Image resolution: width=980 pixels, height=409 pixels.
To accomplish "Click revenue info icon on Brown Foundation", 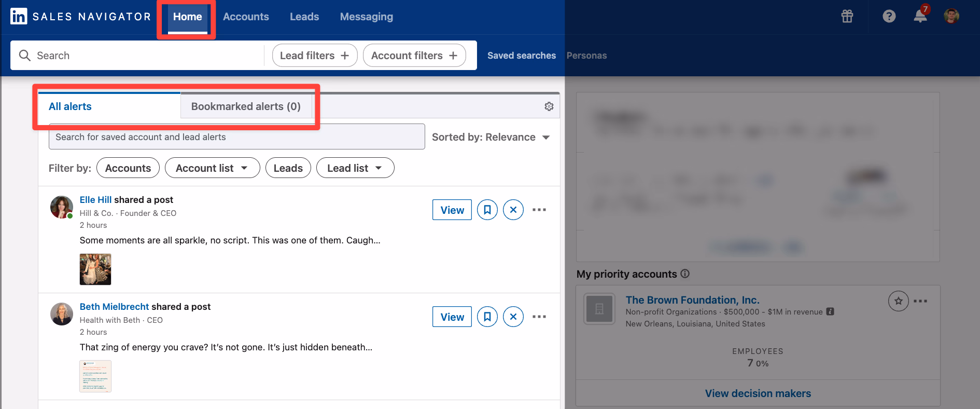I will (x=830, y=311).
